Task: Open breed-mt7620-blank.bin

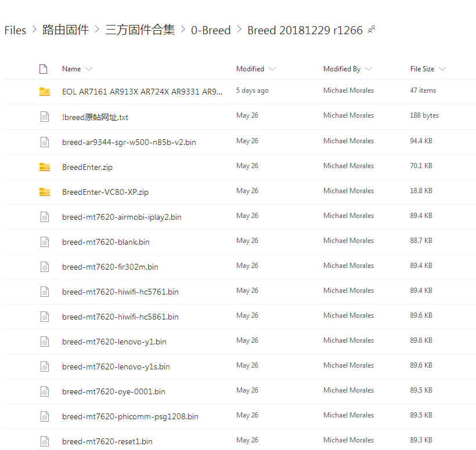Action: click(106, 242)
